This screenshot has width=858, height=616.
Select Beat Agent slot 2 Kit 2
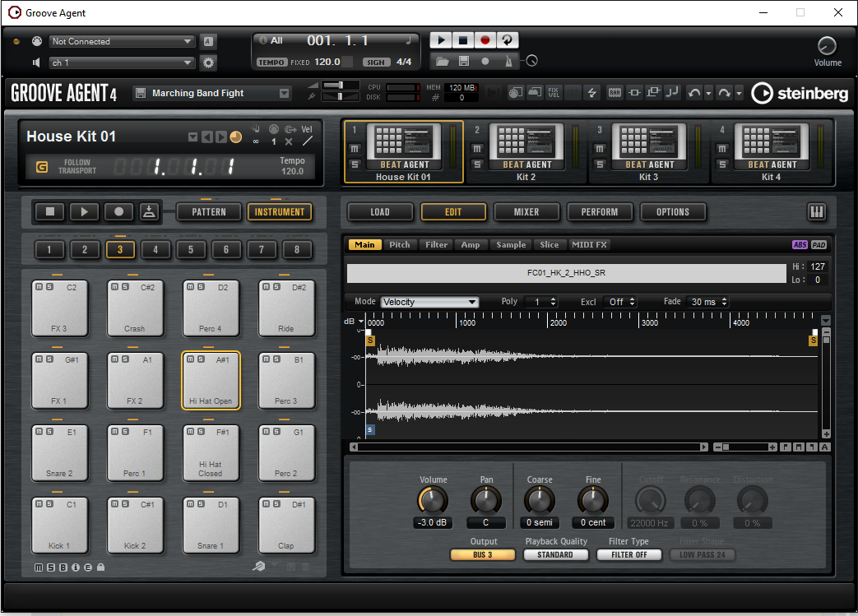526,152
